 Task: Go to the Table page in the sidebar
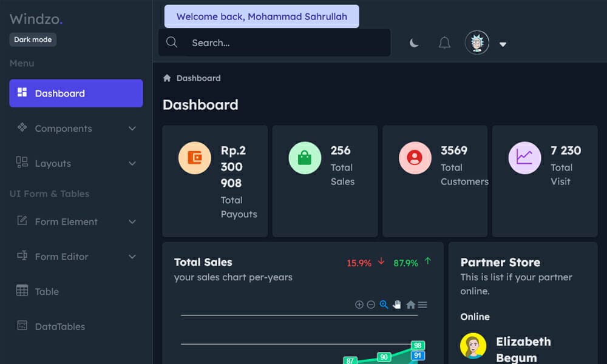pos(47,292)
